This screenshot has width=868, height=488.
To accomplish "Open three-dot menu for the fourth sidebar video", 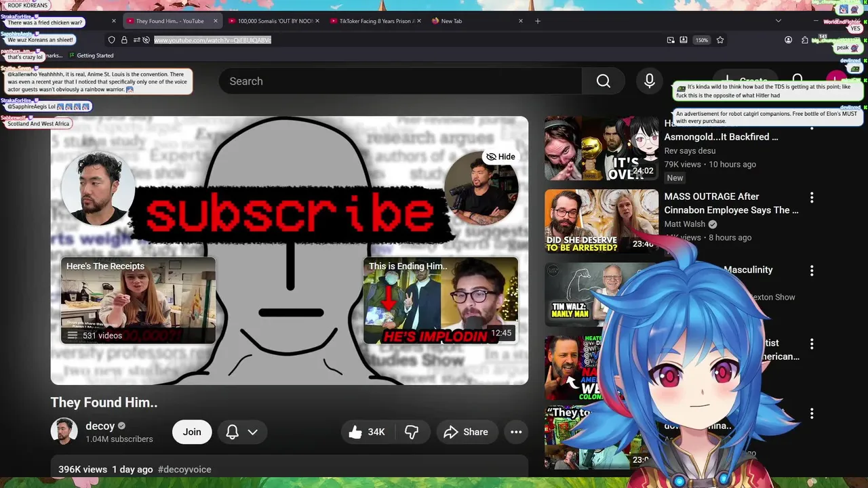I will (812, 344).
